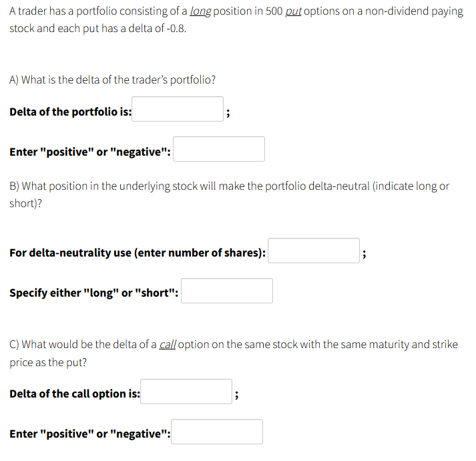Click question C text about call option delta
This screenshot has height=461, width=476.
[x=234, y=353]
